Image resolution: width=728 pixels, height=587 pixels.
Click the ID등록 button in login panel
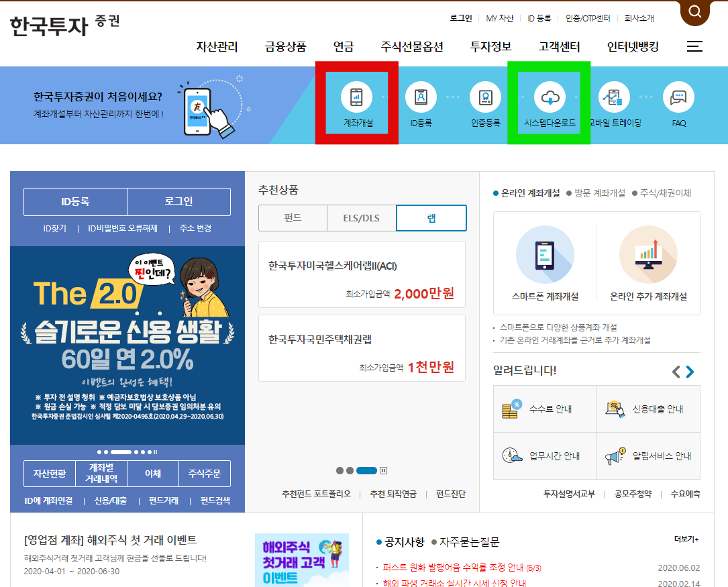[x=75, y=201]
